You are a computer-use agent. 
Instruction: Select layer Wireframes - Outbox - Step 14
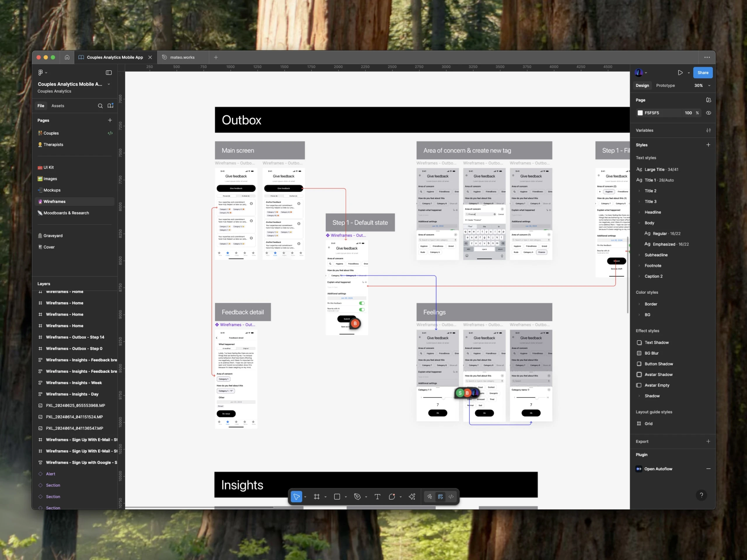75,337
